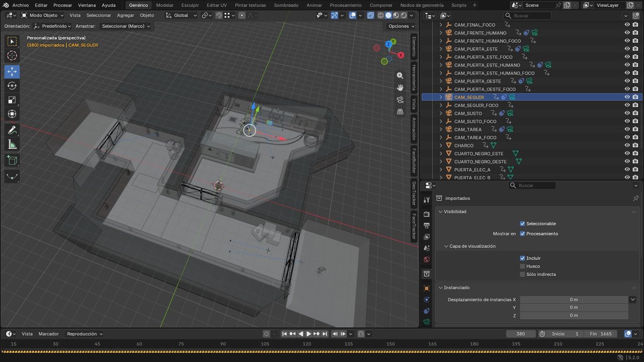Uncheck the Incluir checkbox
644x362 pixels.
(522, 258)
